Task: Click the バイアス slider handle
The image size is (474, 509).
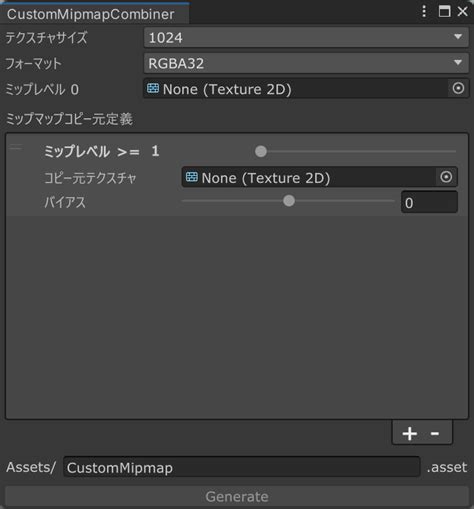Action: point(289,201)
